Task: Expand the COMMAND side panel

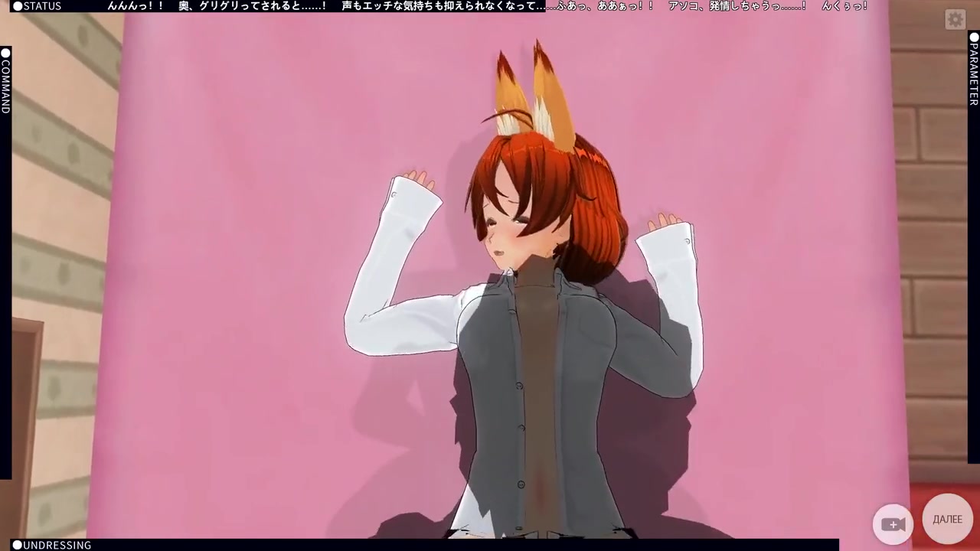Action: pos(5,81)
